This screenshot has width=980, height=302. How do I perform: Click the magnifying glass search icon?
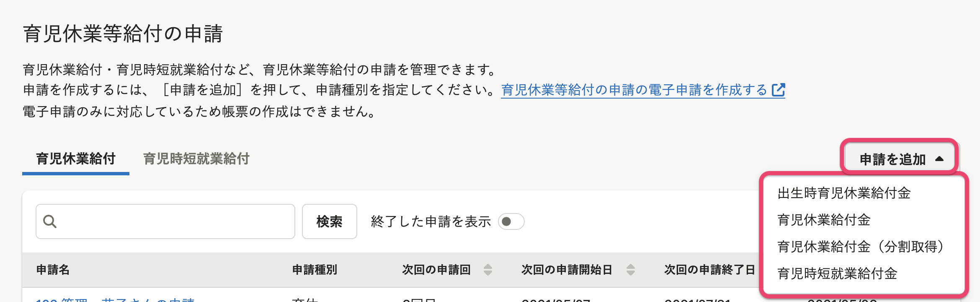tap(50, 221)
